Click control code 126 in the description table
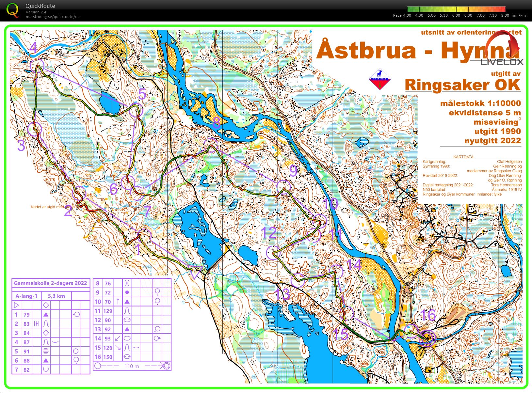The width and height of the screenshot is (532, 393). [108, 348]
